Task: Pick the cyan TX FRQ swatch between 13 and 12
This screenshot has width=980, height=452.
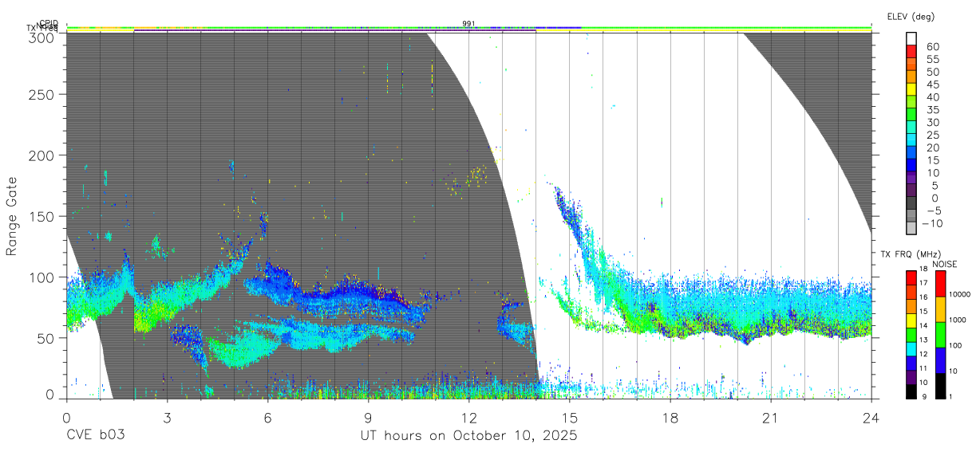Action: tap(911, 348)
